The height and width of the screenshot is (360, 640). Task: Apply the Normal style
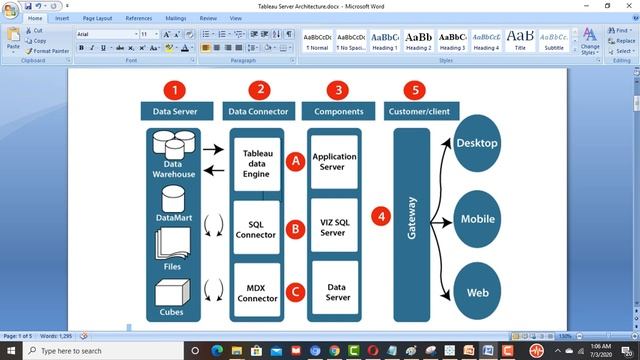(317, 41)
